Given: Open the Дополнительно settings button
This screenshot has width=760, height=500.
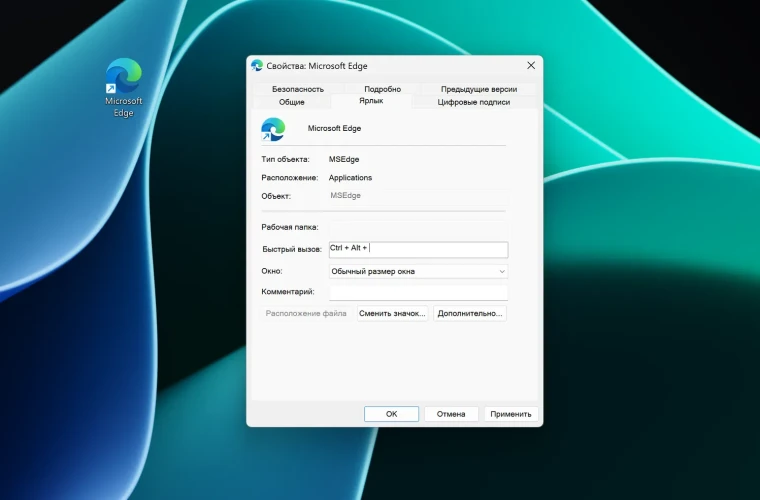Looking at the screenshot, I should click(470, 313).
